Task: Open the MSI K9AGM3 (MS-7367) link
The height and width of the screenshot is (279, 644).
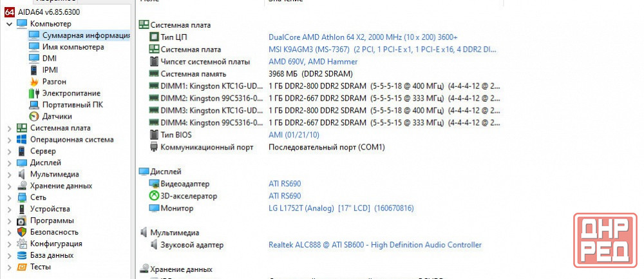Action: pyautogui.click(x=383, y=50)
